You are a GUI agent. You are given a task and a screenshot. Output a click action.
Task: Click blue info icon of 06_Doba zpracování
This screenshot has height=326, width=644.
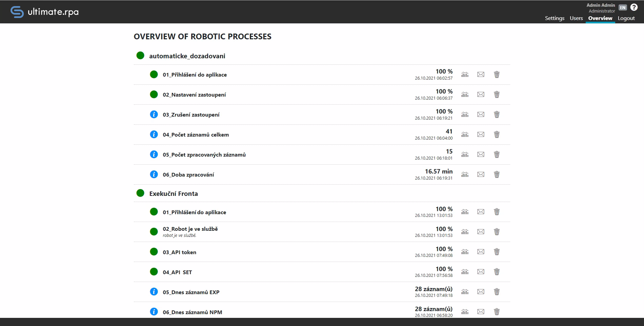154,175
